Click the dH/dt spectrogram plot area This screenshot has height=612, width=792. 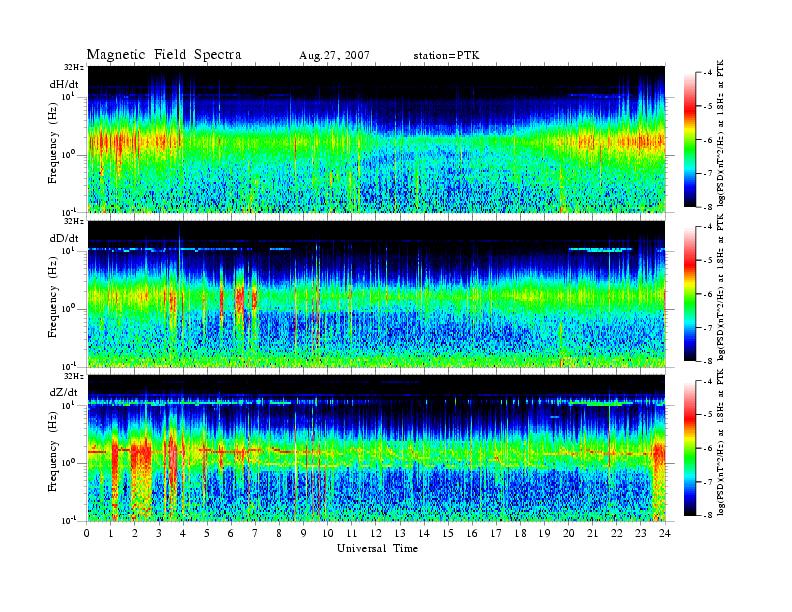pyautogui.click(x=376, y=139)
